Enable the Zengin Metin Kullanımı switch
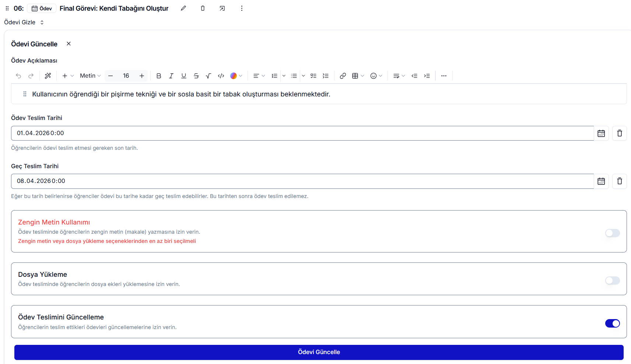The width and height of the screenshot is (631, 364). [612, 233]
